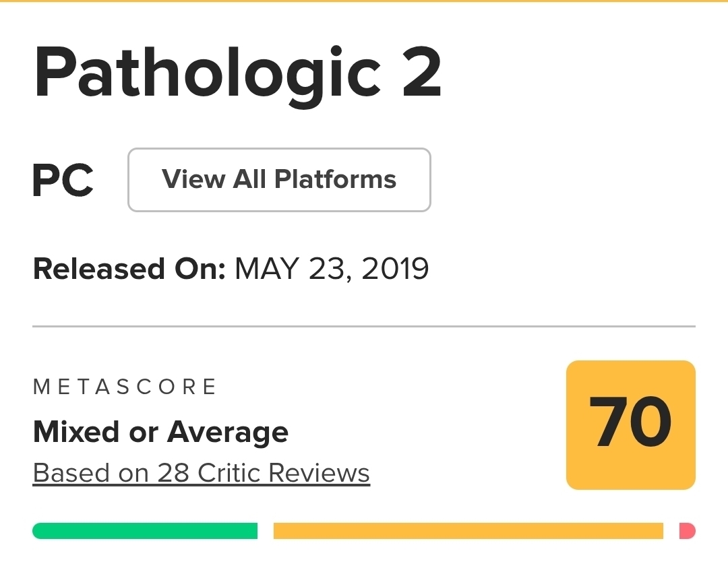The image size is (728, 572).
Task: Select the yellow mixed reviews bar segment
Action: [x=468, y=531]
